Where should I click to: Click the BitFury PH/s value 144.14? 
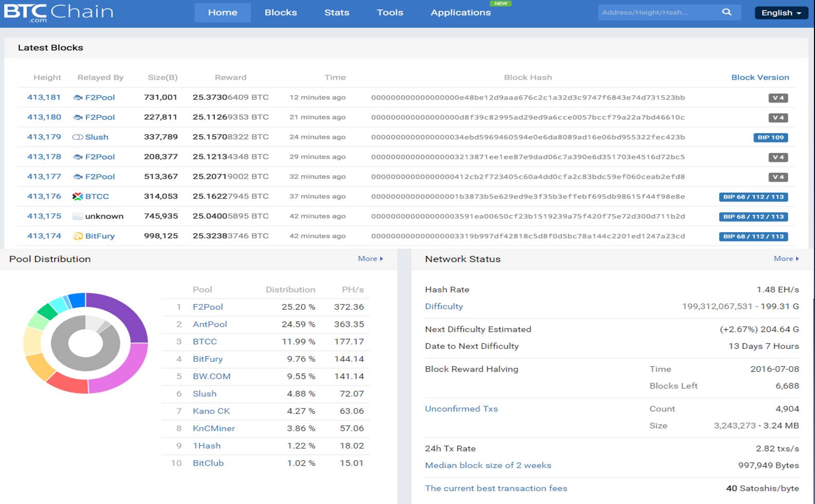pos(349,359)
